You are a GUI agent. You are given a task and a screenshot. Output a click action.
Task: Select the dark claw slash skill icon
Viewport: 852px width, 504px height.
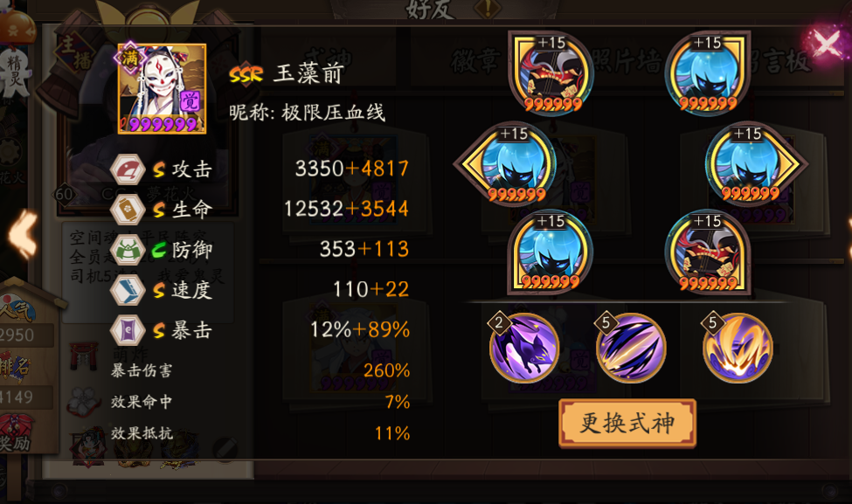pos(630,348)
